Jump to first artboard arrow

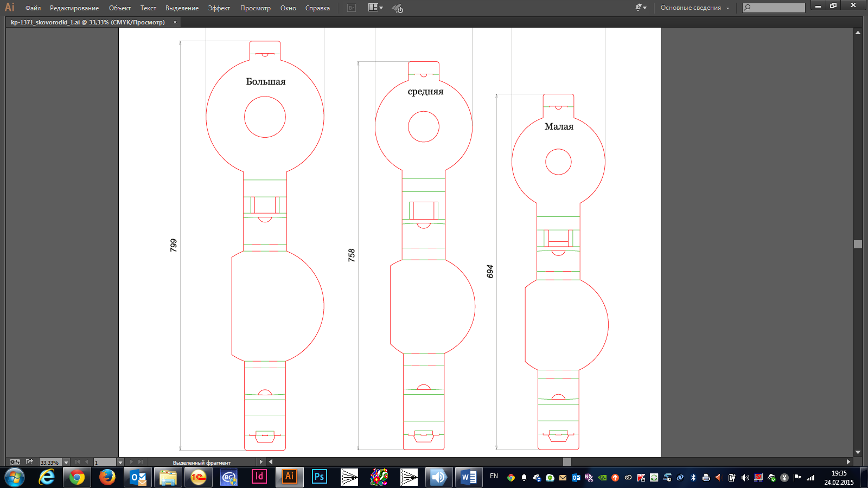[78, 462]
